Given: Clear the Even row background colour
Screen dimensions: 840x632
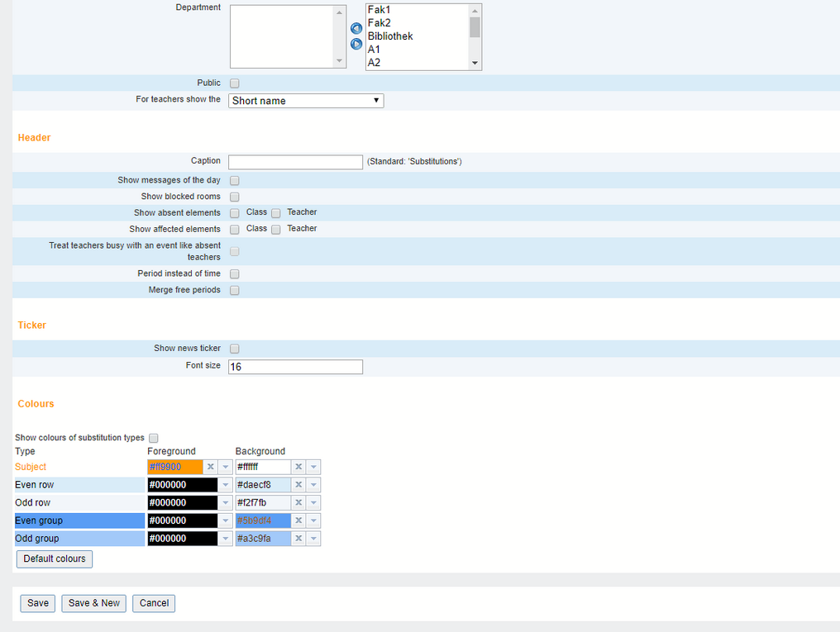Looking at the screenshot, I should tap(298, 485).
